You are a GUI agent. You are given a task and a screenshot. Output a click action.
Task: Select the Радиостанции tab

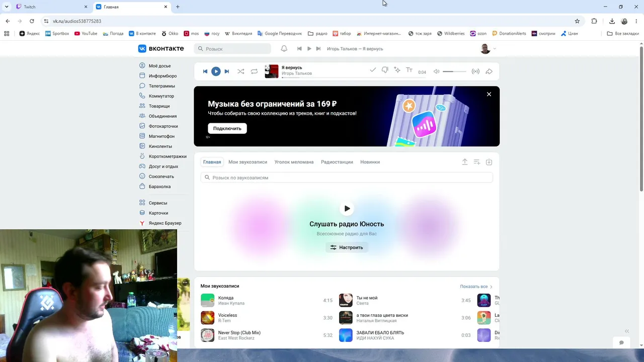(337, 162)
